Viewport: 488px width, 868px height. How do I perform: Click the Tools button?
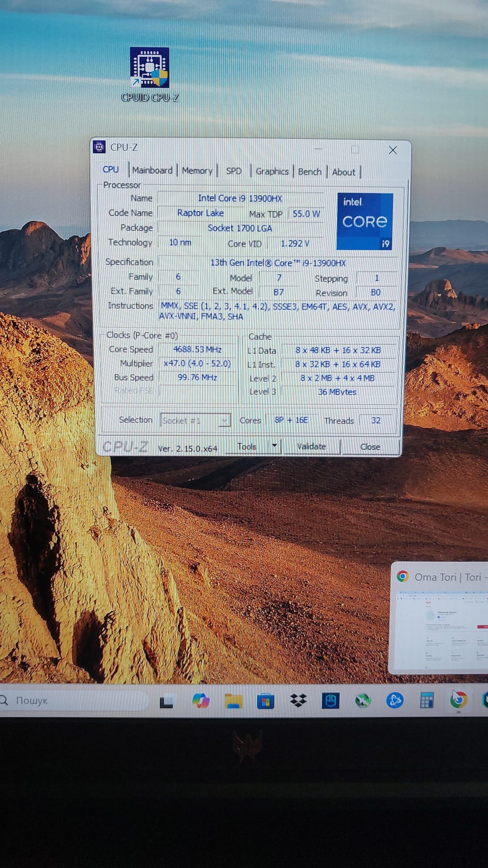coord(247,446)
